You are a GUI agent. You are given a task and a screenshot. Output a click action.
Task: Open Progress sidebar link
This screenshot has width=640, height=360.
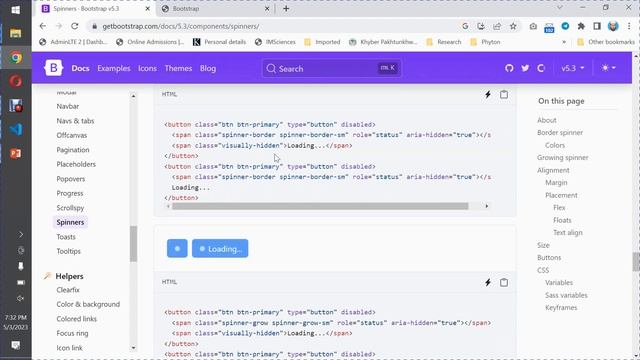click(x=70, y=193)
